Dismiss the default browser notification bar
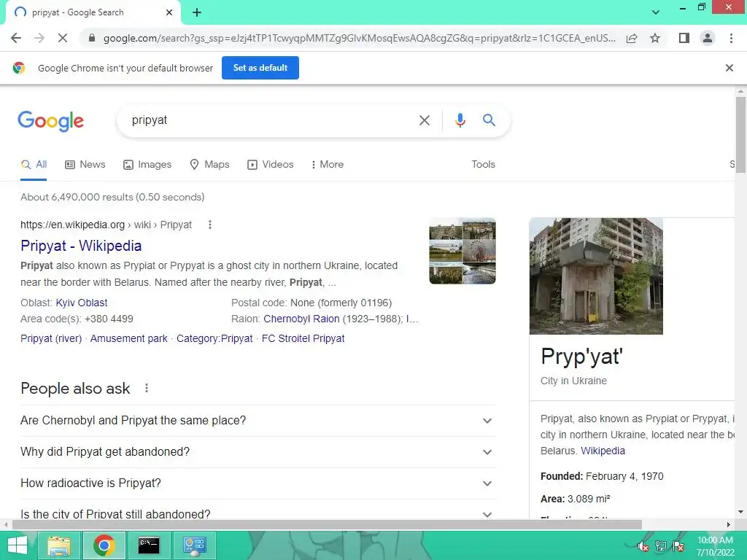The height and width of the screenshot is (560, 747). click(729, 68)
